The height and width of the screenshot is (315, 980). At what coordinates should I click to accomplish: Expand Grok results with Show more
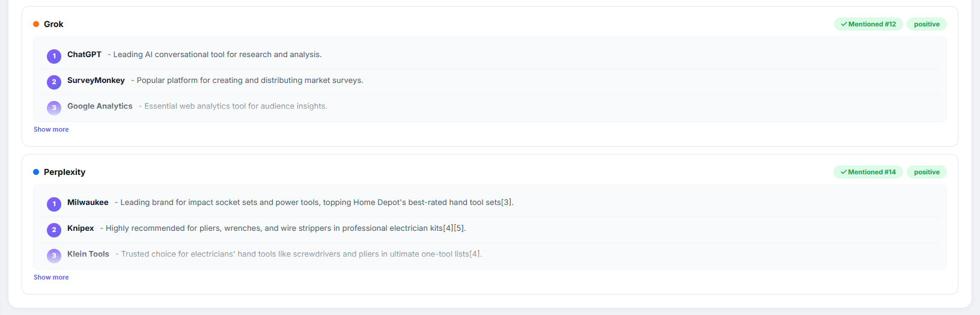point(51,129)
